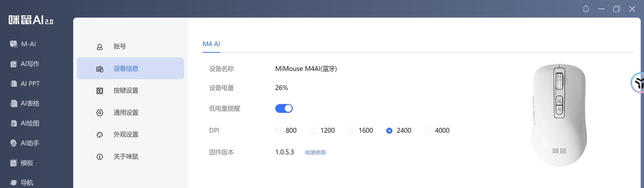Image resolution: width=644 pixels, height=188 pixels.
Task: Click the 外观设置 palette icon
Action: (x=100, y=135)
